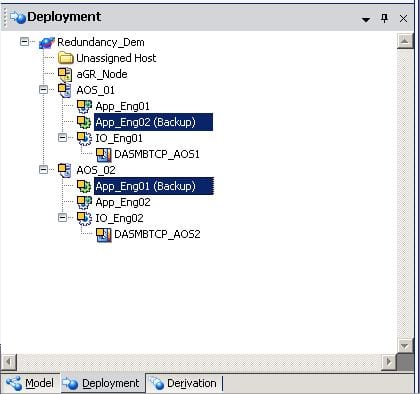
Task: Collapse the Redundancy_Dem root node
Action: pyautogui.click(x=24, y=42)
